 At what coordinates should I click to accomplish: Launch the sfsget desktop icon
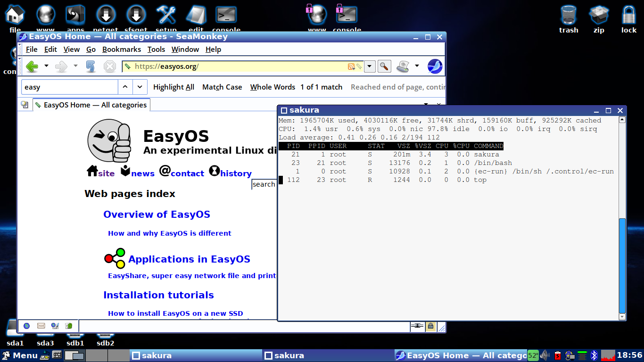point(136,18)
